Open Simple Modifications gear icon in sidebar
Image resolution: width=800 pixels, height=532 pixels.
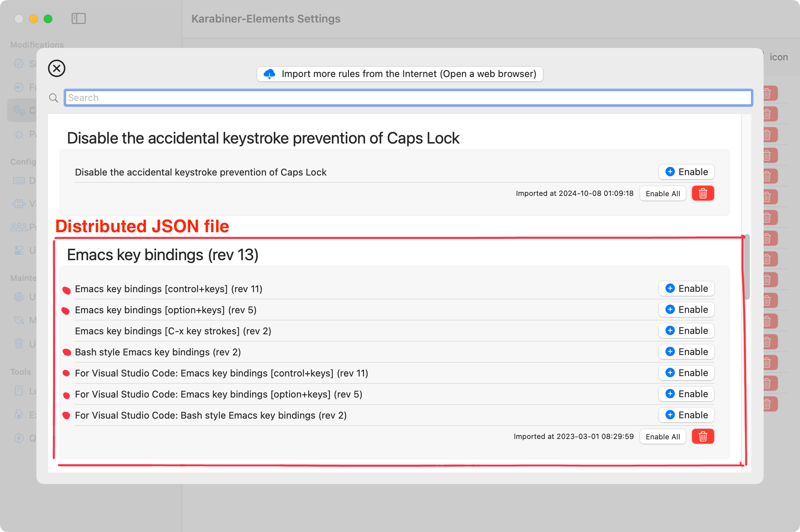[x=19, y=64]
